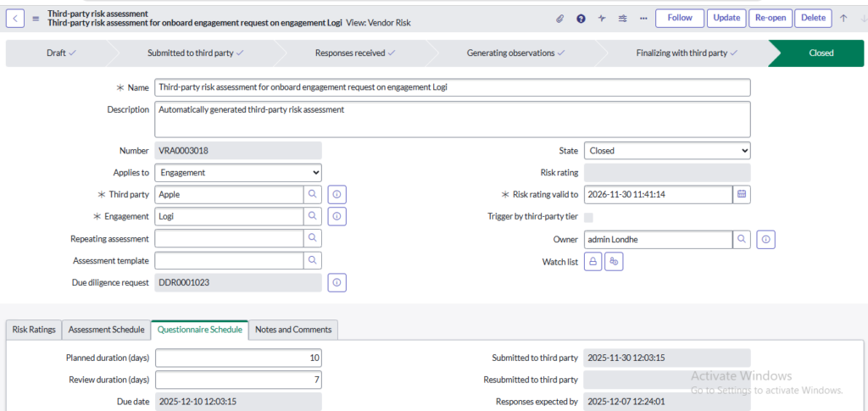Open calendar picker for Risk rating valid to
This screenshot has width=868, height=411.
coord(742,194)
